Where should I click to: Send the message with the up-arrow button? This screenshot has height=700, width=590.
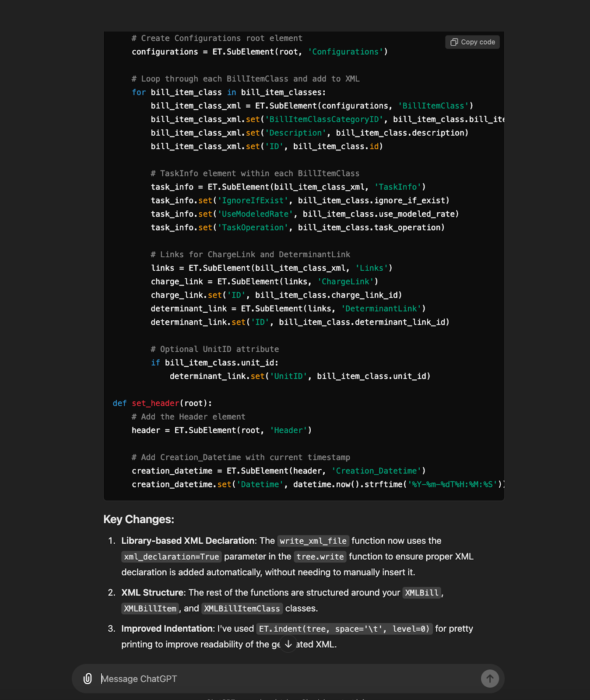(490, 679)
